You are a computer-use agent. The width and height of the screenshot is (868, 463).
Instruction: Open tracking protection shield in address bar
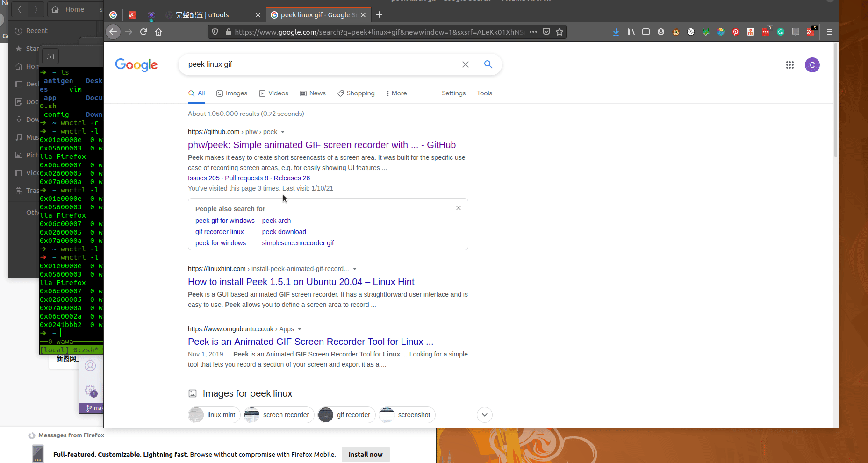click(x=215, y=32)
